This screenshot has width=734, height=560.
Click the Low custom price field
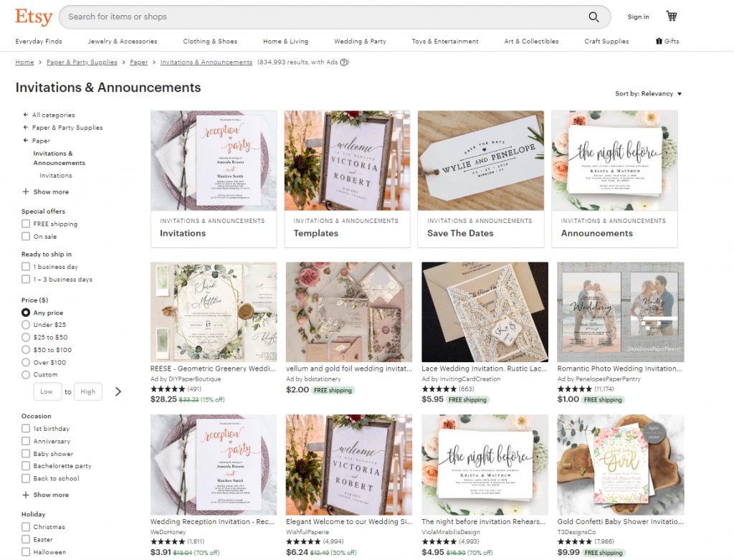(47, 391)
